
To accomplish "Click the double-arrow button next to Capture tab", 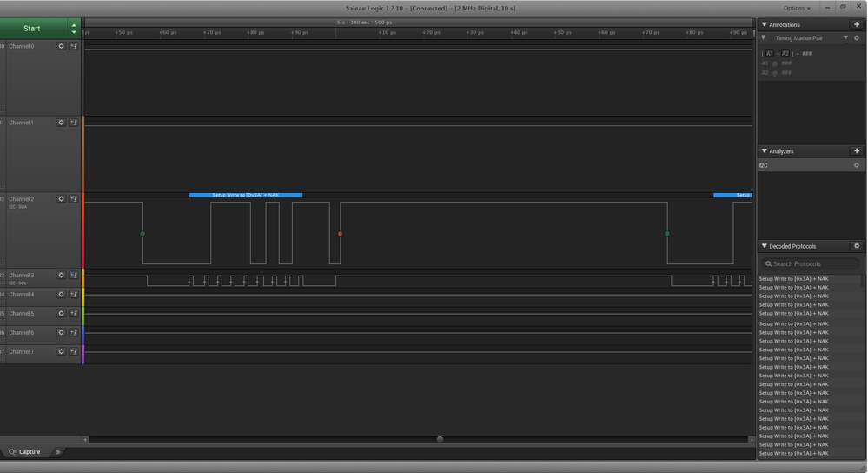I will (57, 452).
